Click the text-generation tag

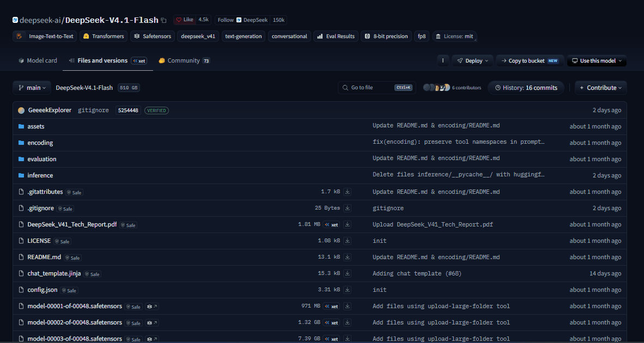244,36
